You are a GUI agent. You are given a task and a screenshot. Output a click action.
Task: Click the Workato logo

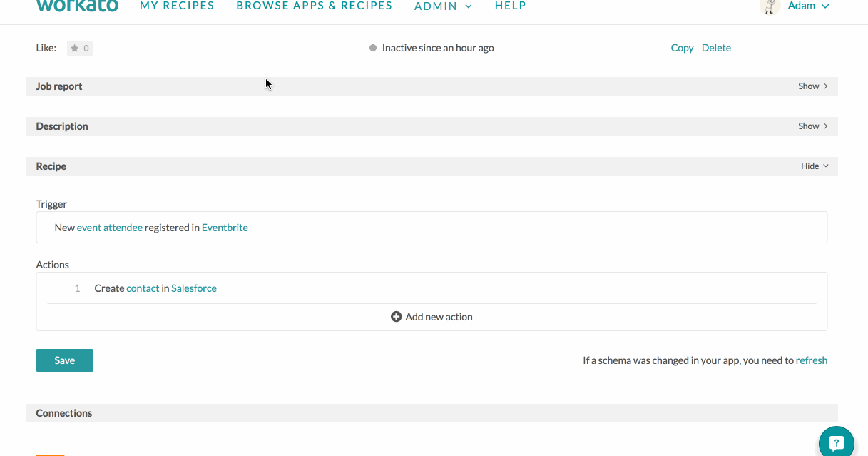[x=77, y=5]
